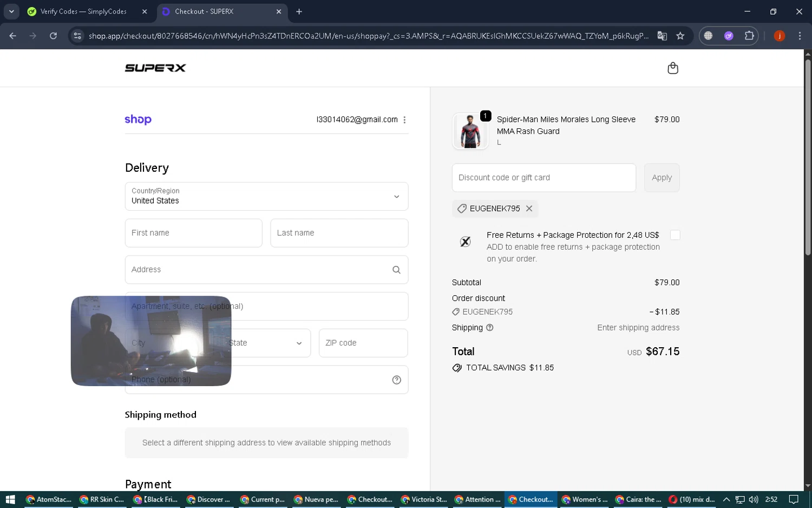Open a new browser tab

coord(299,11)
